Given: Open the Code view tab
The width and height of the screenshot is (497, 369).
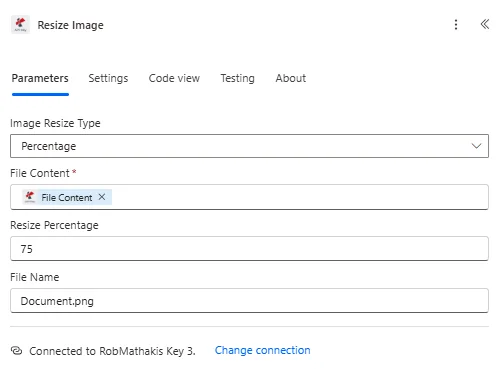Looking at the screenshot, I should coord(174,78).
